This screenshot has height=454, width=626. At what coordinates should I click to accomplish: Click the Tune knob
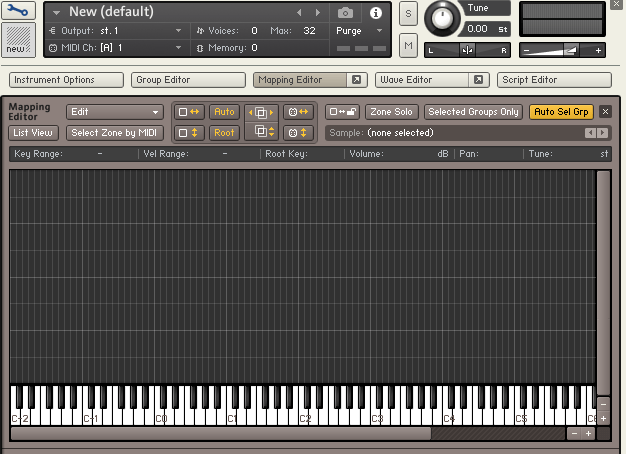441,19
